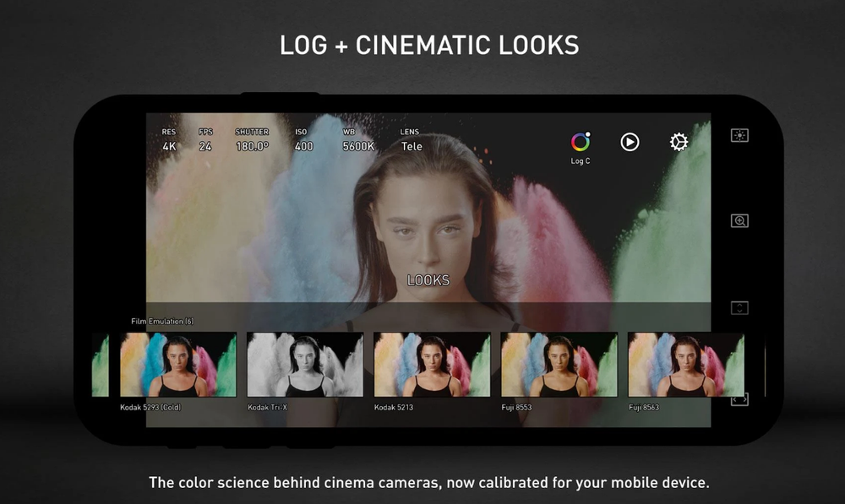Tap the RES setting labeled 4K
The image size is (845, 504).
[169, 140]
